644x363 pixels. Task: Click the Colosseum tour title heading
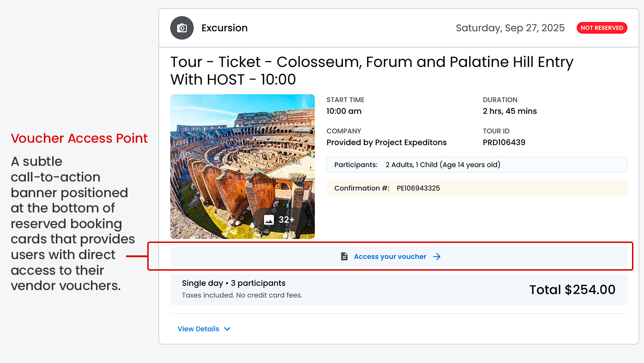[x=372, y=71]
